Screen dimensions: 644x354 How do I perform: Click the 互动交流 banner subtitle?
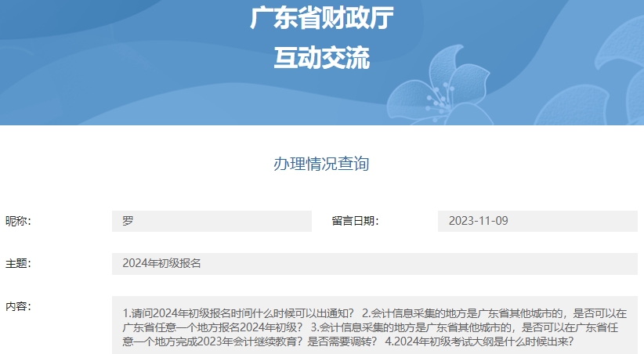tap(321, 57)
